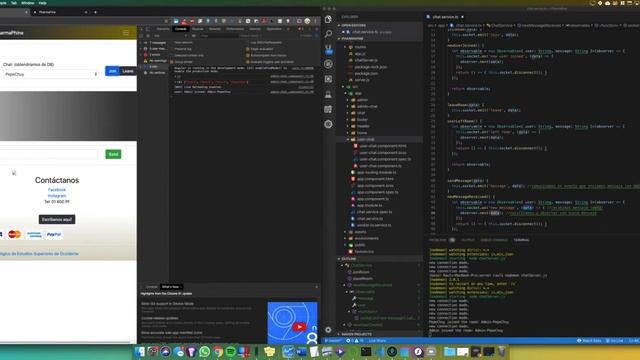Viewport: 640px width, 360px height.
Task: Select the What's New drawer tab
Action: pyautogui.click(x=170, y=287)
